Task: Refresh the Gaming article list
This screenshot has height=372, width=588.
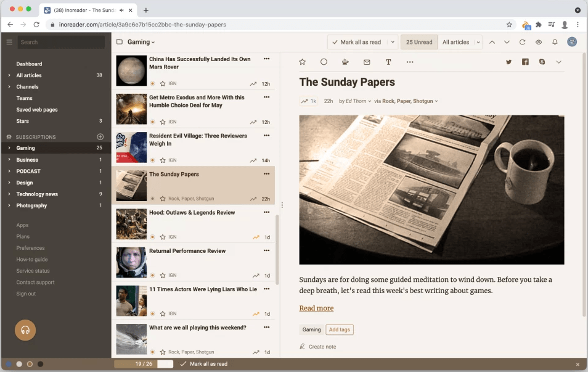Action: click(523, 42)
